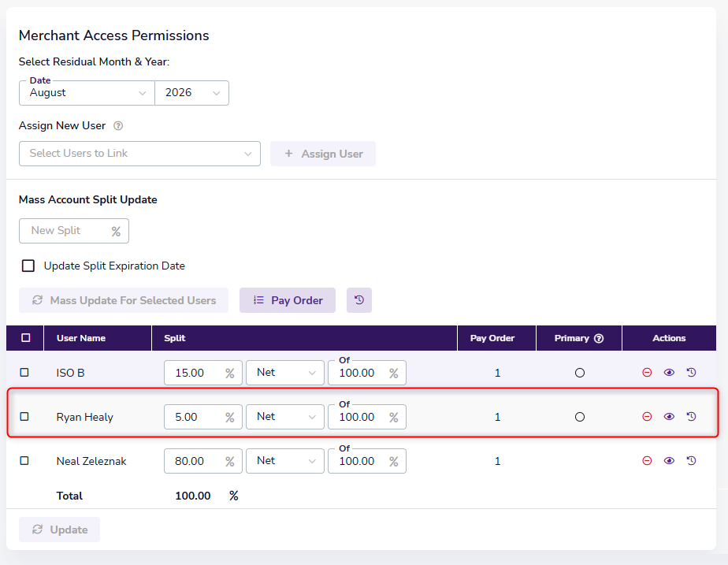Toggle the select-all checkbox in table header
This screenshot has width=728, height=565.
(26, 337)
